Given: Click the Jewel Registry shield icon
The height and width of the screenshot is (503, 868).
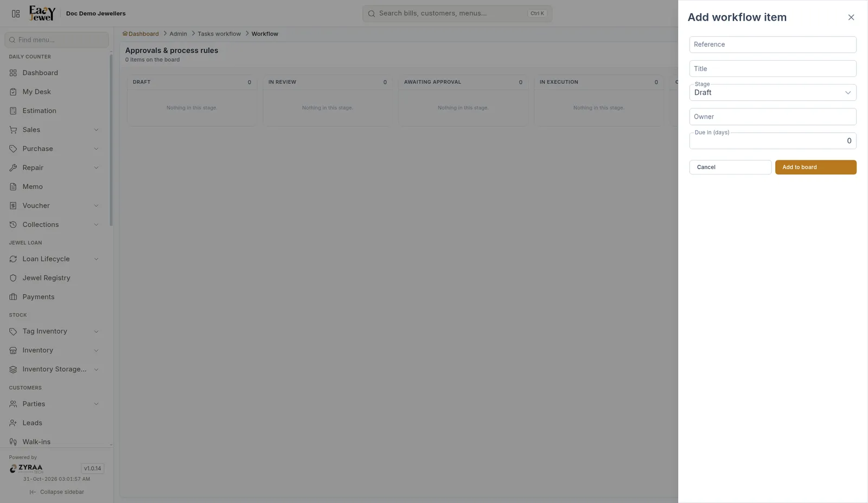Looking at the screenshot, I should coord(13,278).
